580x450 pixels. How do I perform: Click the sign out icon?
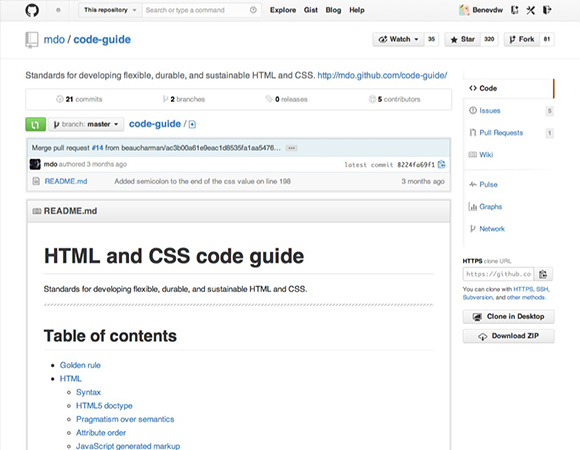547,10
